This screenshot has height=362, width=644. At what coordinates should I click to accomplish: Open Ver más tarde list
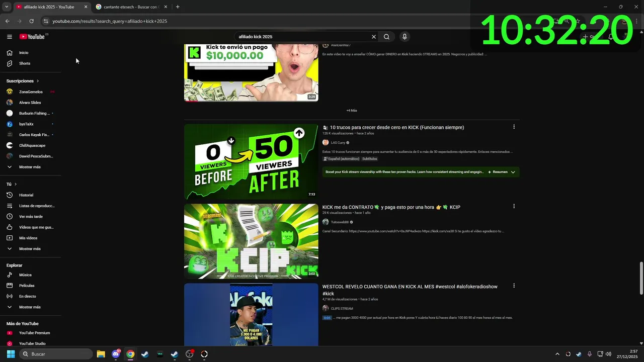click(x=30, y=217)
